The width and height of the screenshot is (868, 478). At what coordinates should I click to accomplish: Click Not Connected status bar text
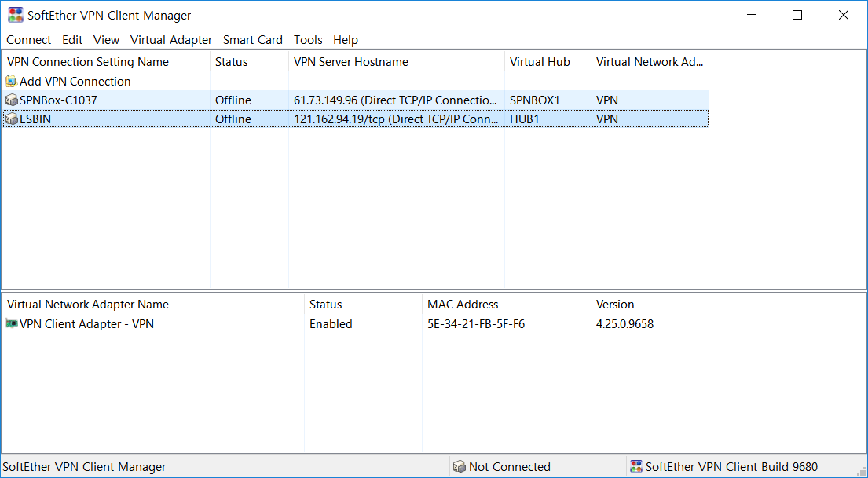(509, 466)
